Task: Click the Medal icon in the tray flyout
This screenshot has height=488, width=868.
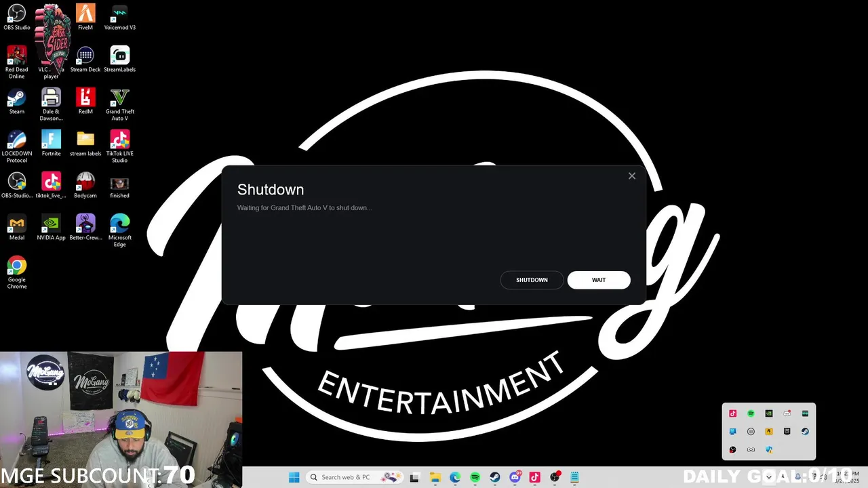Action: click(751, 449)
